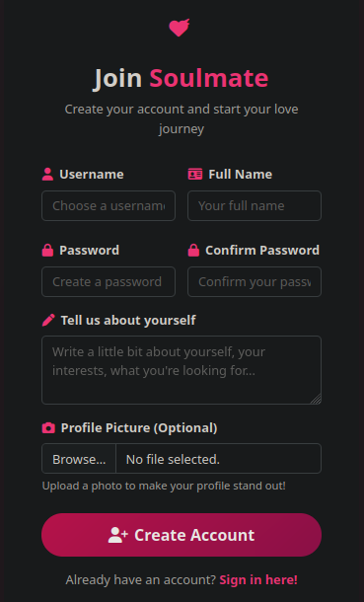Submit form with Create Account button
The image size is (364, 602).
coord(182,535)
